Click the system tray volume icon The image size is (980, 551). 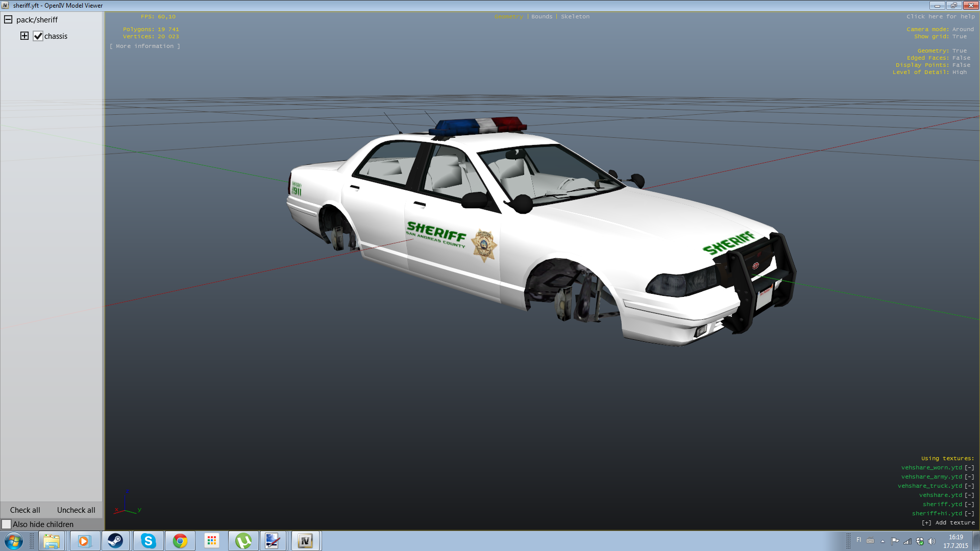[932, 541]
